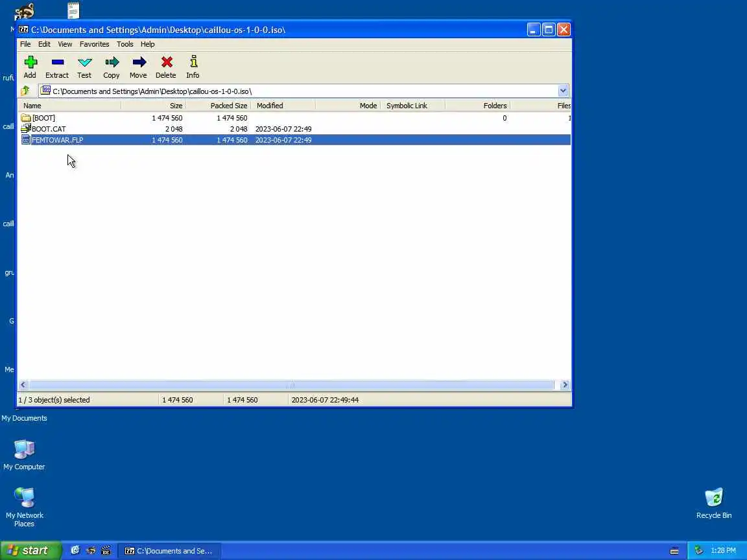Click FEMTOWAR.FLP modified date 2023-06-07 22:49
This screenshot has width=747, height=560.
click(283, 139)
